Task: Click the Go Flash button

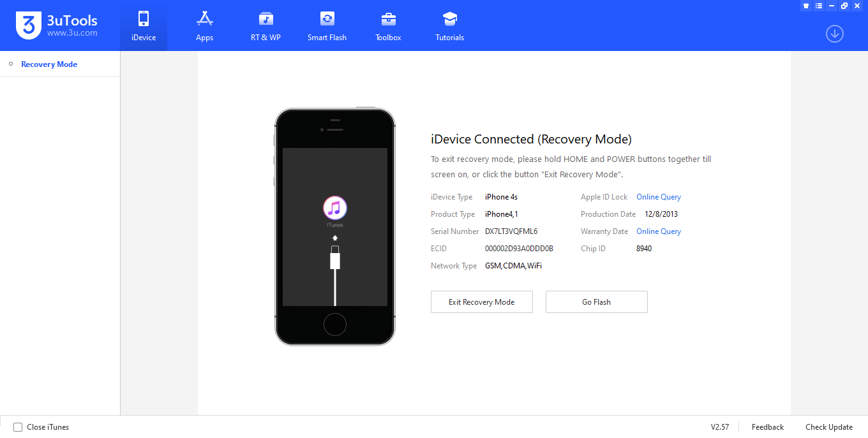Action: point(597,302)
